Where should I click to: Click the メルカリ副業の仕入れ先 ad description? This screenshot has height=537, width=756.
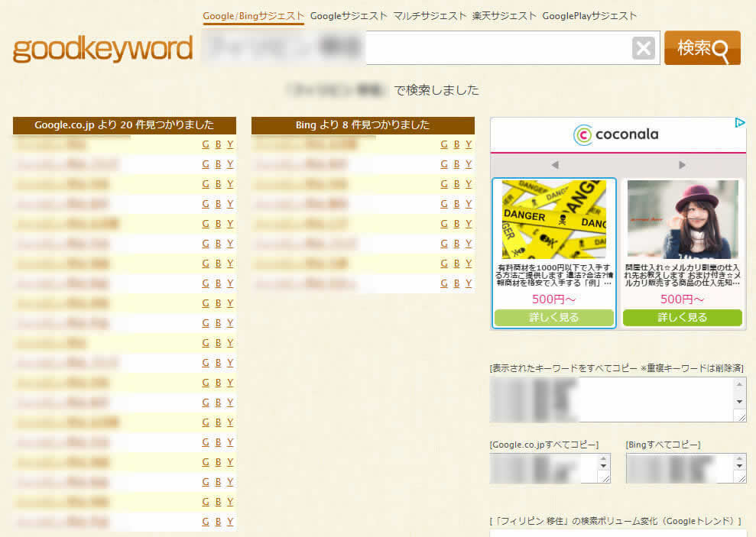[682, 275]
